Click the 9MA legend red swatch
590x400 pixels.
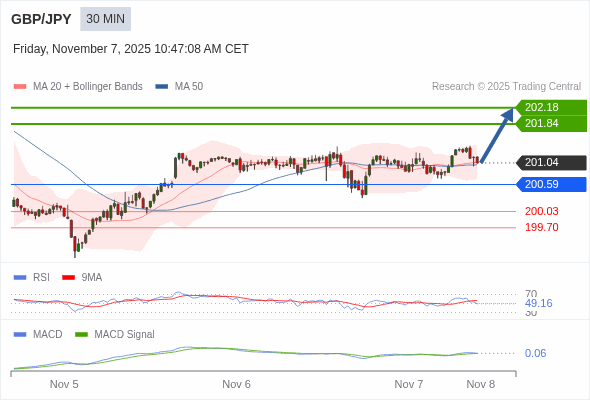tap(68, 278)
